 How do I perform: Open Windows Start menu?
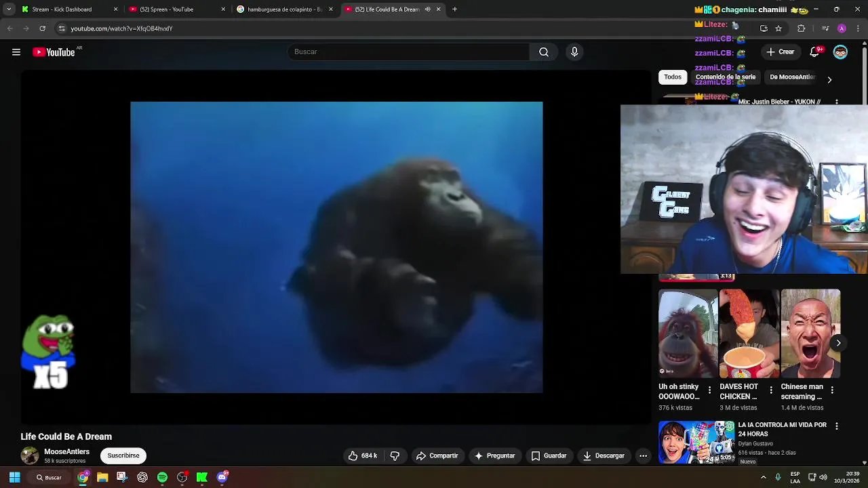[14, 477]
